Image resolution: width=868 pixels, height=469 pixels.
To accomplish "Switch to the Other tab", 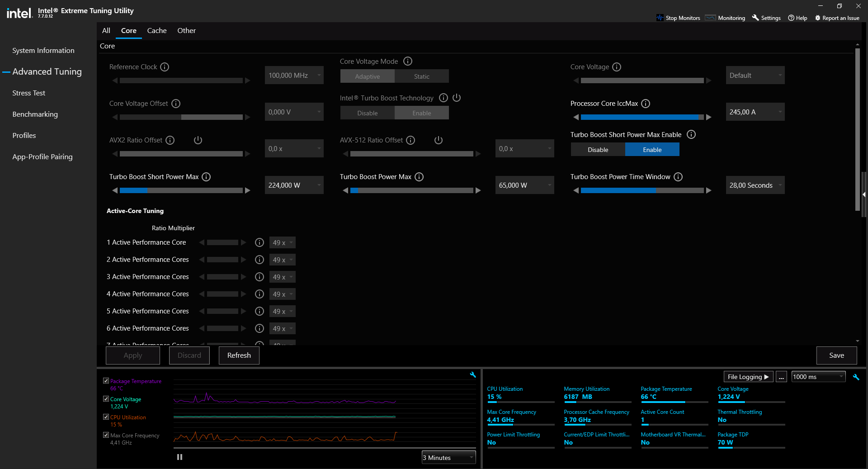I will pos(187,31).
